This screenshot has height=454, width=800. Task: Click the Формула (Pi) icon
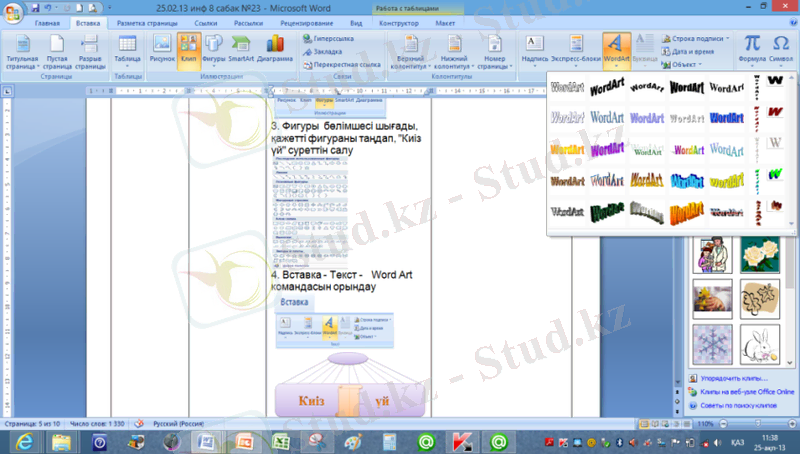751,48
